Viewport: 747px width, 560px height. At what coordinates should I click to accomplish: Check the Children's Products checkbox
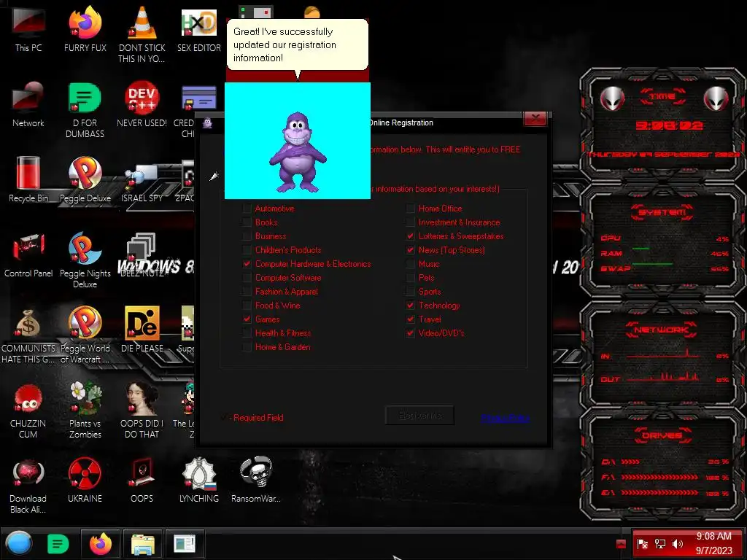click(247, 249)
